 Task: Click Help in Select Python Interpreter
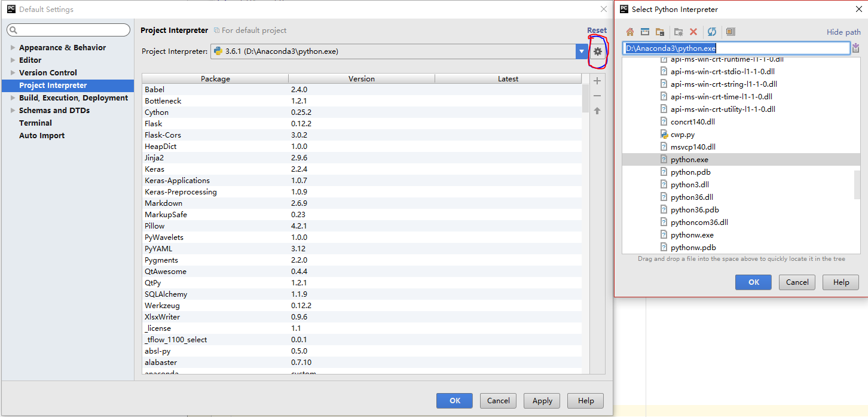point(841,282)
